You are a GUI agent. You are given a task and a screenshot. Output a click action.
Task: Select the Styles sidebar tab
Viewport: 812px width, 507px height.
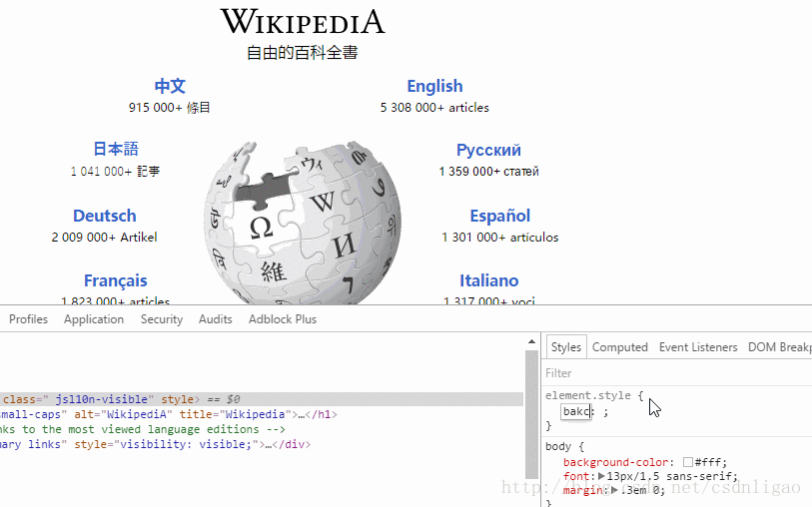(566, 347)
